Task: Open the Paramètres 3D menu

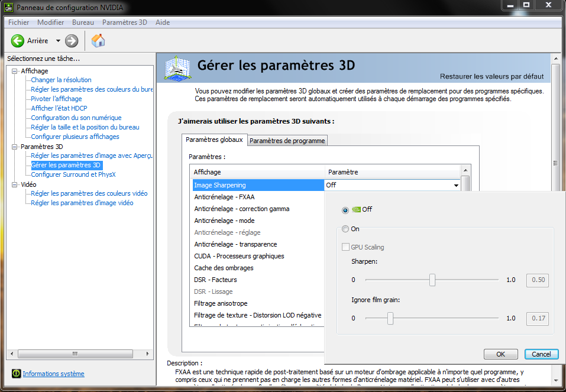Action: point(125,22)
